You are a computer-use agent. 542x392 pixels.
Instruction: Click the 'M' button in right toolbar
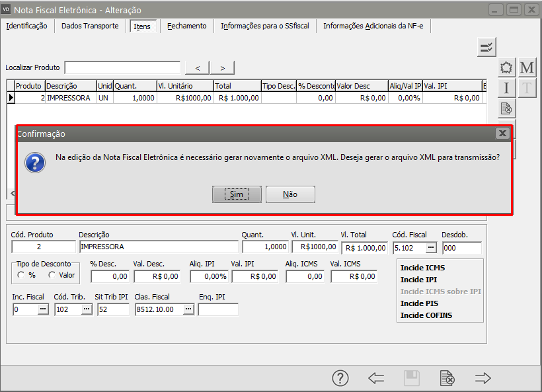pos(527,67)
